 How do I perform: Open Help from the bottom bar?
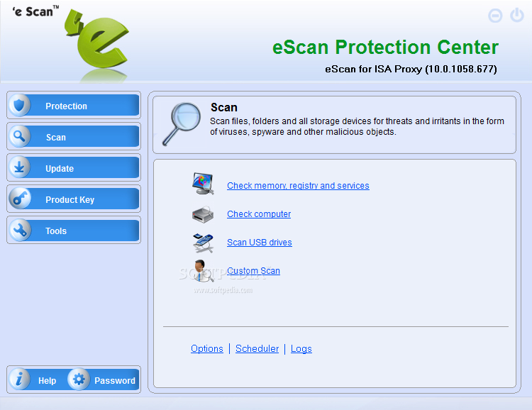coord(47,381)
